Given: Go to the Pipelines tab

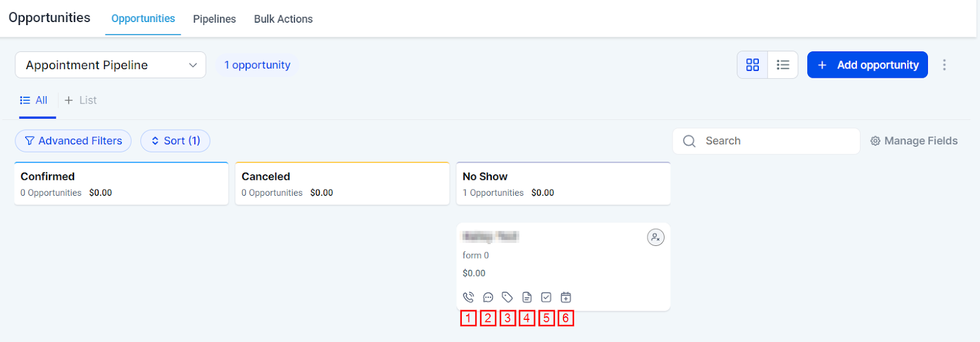Looking at the screenshot, I should pos(214,19).
